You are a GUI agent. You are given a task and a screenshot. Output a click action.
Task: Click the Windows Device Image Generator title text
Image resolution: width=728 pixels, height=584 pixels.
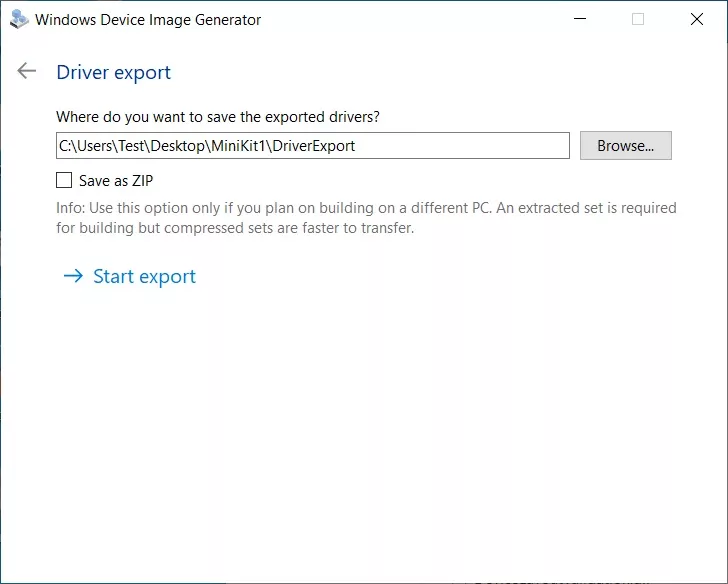148,20
